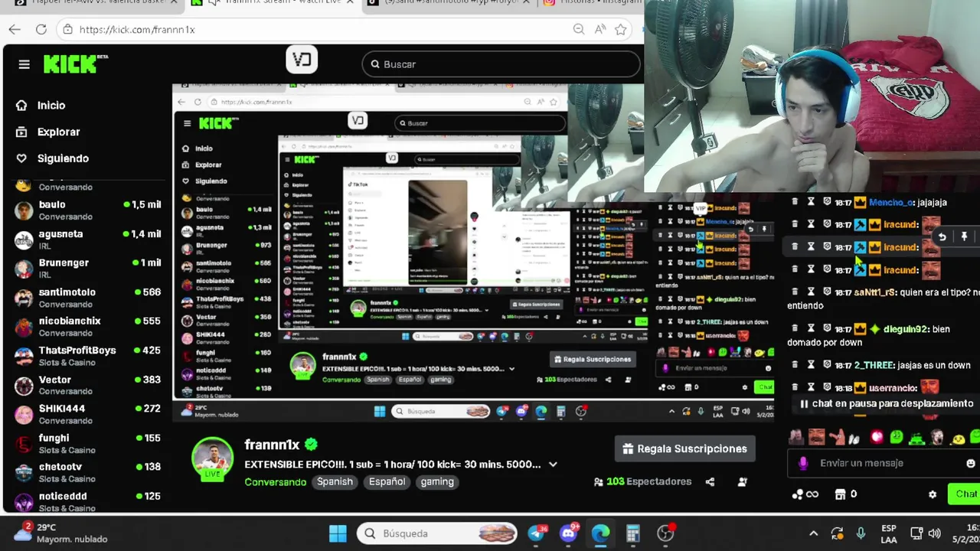The image size is (980, 551).
Task: Resume chat via 'chat en pausa' banner
Action: [886, 403]
